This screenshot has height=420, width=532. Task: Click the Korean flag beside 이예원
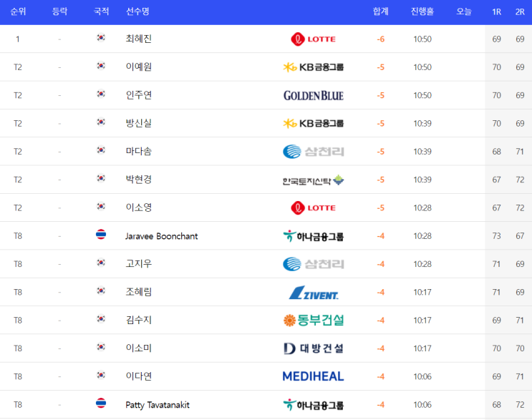(101, 65)
